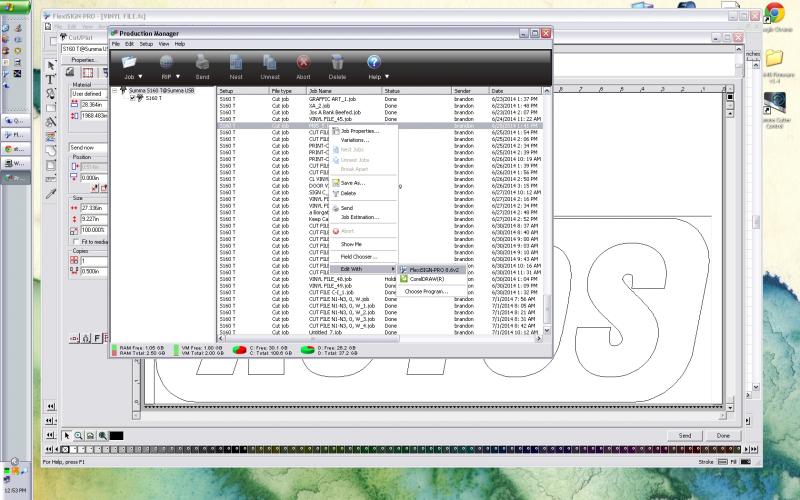Image resolution: width=800 pixels, height=500 pixels.
Task: Select Choose Program... in the submenu
Action: coord(426,291)
